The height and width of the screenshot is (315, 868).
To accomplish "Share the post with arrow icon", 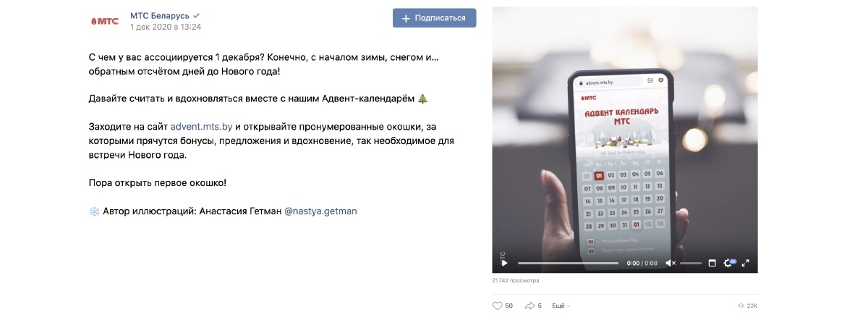I will pyautogui.click(x=529, y=306).
